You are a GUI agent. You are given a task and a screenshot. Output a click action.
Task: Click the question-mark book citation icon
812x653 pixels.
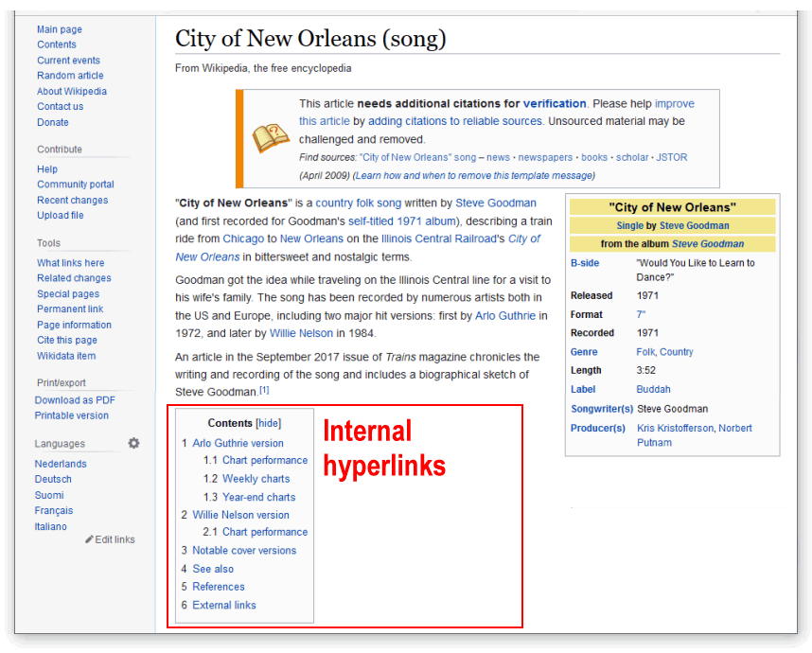tap(271, 138)
